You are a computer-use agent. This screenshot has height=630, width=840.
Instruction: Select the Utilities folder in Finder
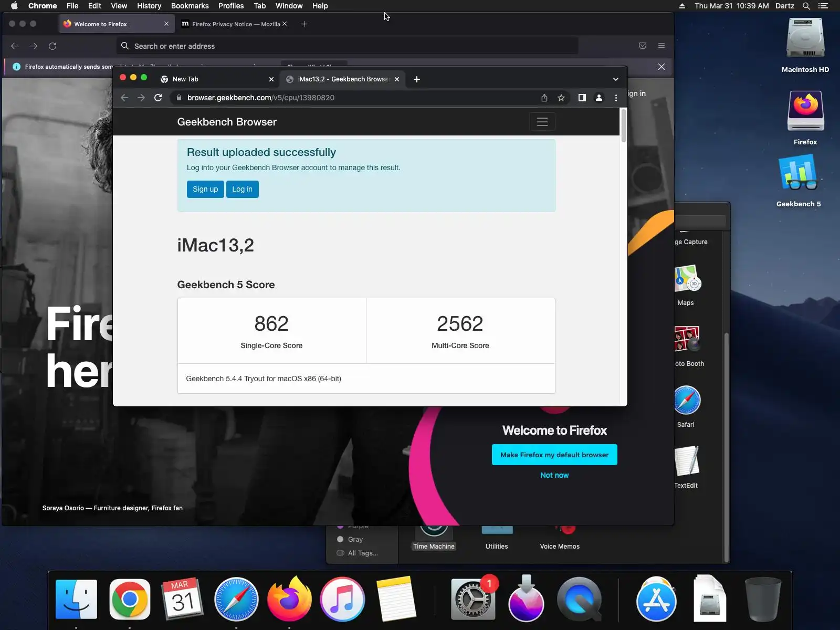pos(497,538)
